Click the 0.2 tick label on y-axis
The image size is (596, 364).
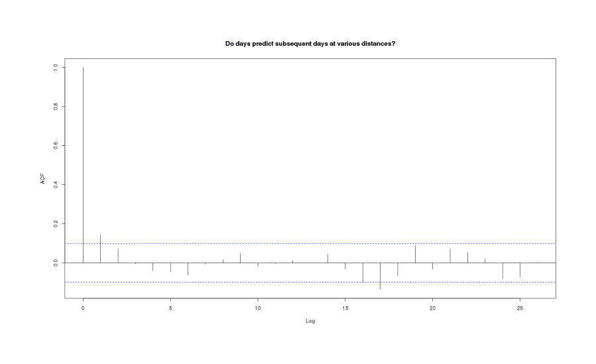pos(55,224)
